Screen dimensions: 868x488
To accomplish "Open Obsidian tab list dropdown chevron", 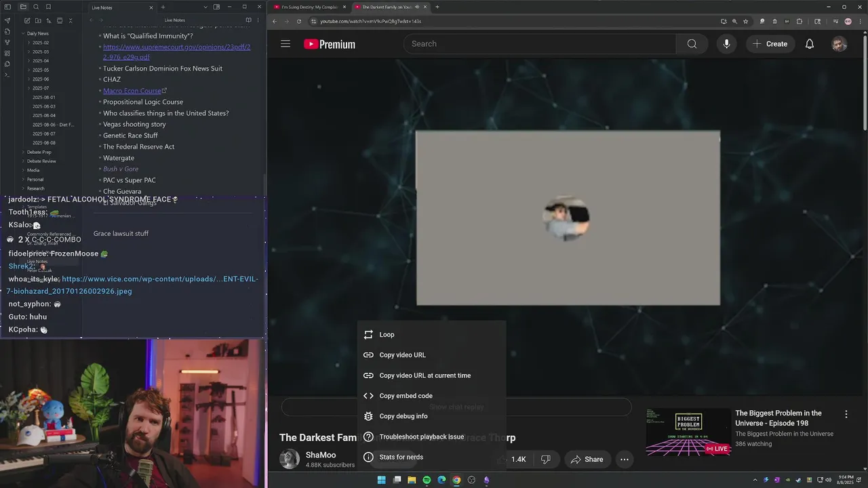I will pos(205,7).
